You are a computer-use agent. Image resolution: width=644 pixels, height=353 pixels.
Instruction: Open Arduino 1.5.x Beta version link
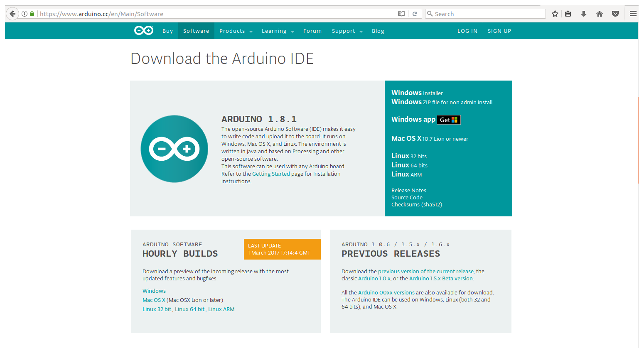click(x=441, y=278)
